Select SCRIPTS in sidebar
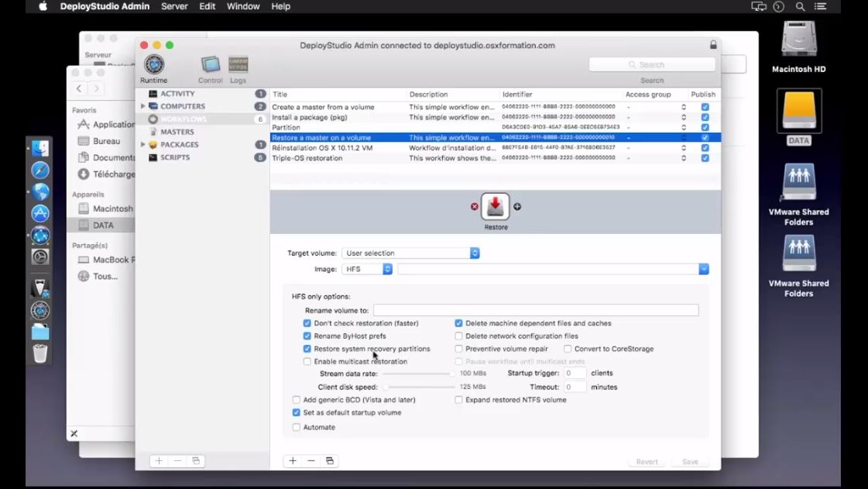Screen dimensions: 868x489 coord(175,157)
